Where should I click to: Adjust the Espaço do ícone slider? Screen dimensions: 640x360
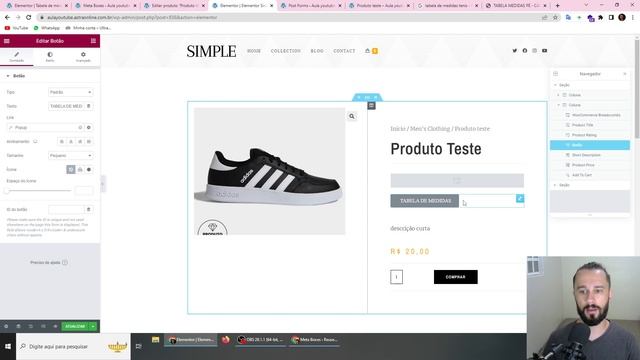(39, 191)
